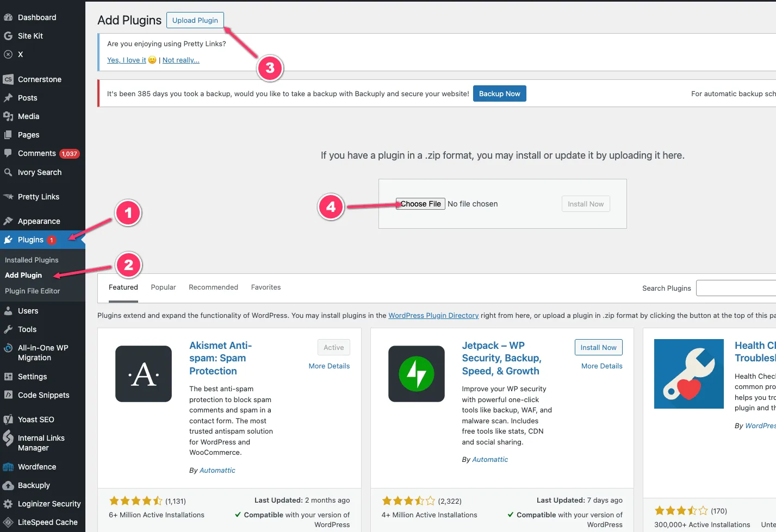Switch to the Popular plugins tab
This screenshot has height=532, width=776.
coord(164,287)
